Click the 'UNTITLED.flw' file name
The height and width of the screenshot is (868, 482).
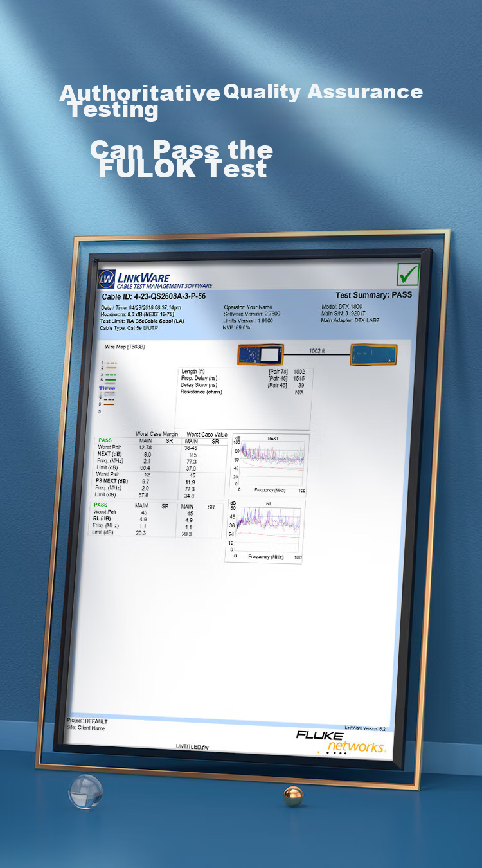(192, 747)
